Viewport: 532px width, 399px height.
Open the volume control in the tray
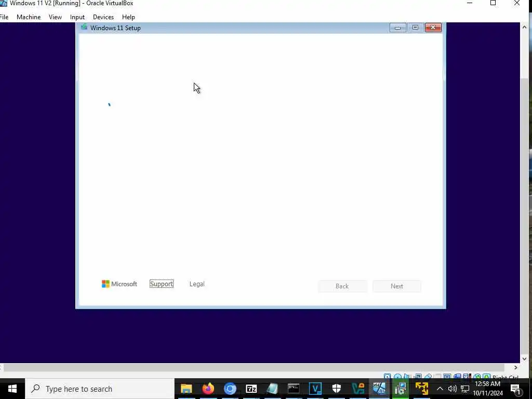tap(453, 389)
